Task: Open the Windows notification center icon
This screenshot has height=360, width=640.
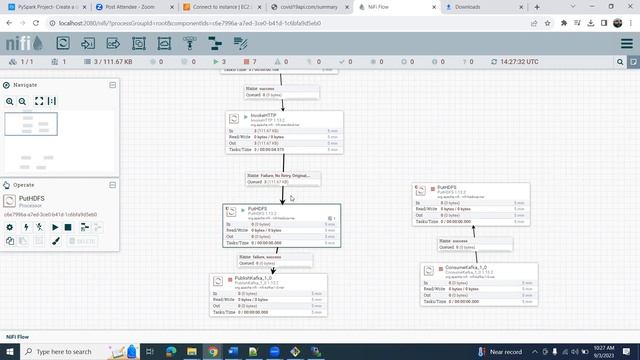Action: pos(627,351)
